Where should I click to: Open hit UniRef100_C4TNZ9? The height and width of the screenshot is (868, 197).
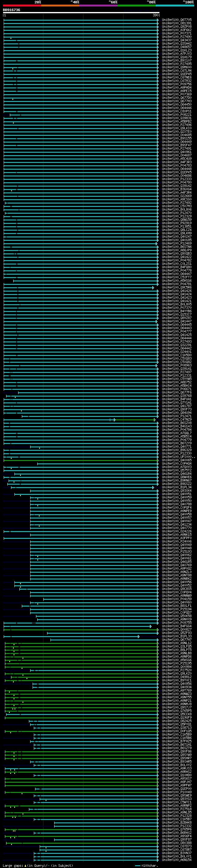[x=177, y=419]
